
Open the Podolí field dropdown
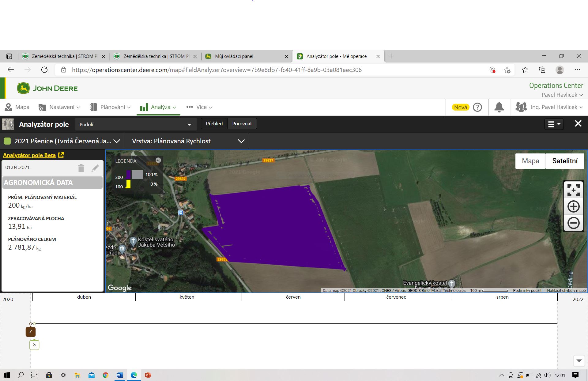click(x=135, y=124)
